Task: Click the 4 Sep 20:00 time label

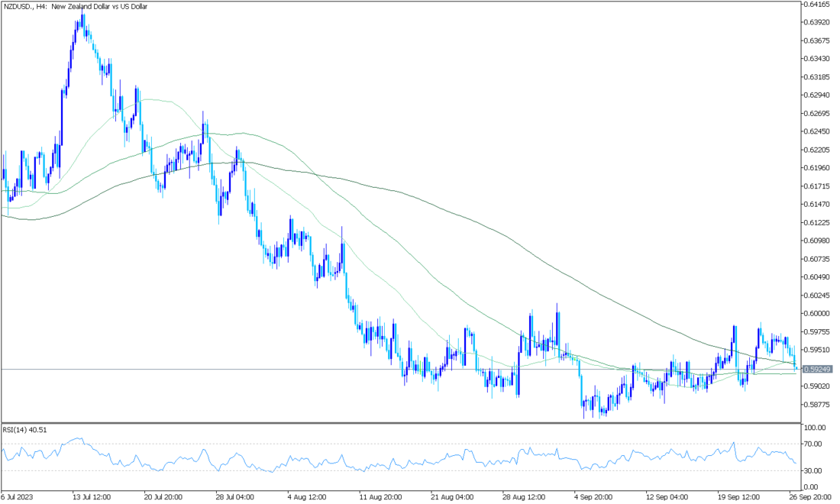Action: (593, 497)
